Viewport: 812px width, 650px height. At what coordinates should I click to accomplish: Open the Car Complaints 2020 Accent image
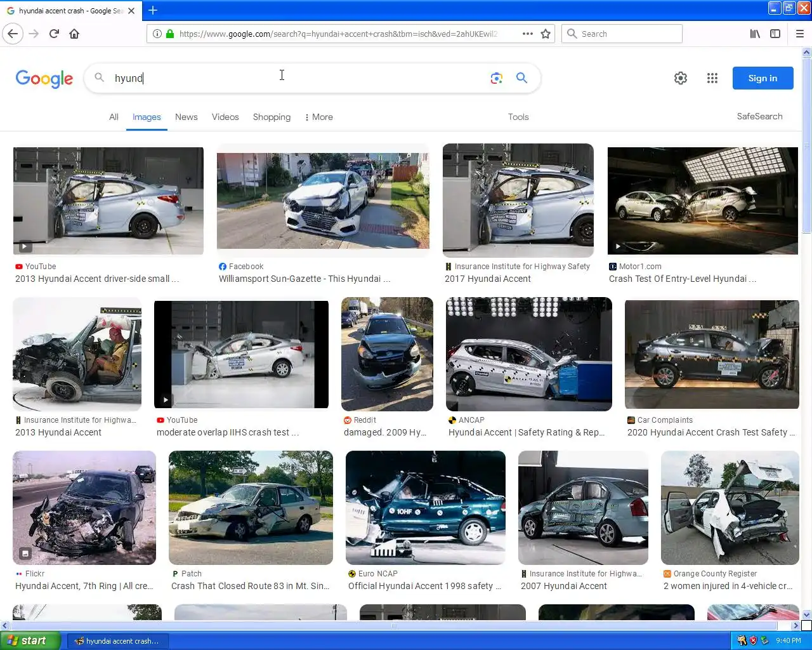click(712, 354)
